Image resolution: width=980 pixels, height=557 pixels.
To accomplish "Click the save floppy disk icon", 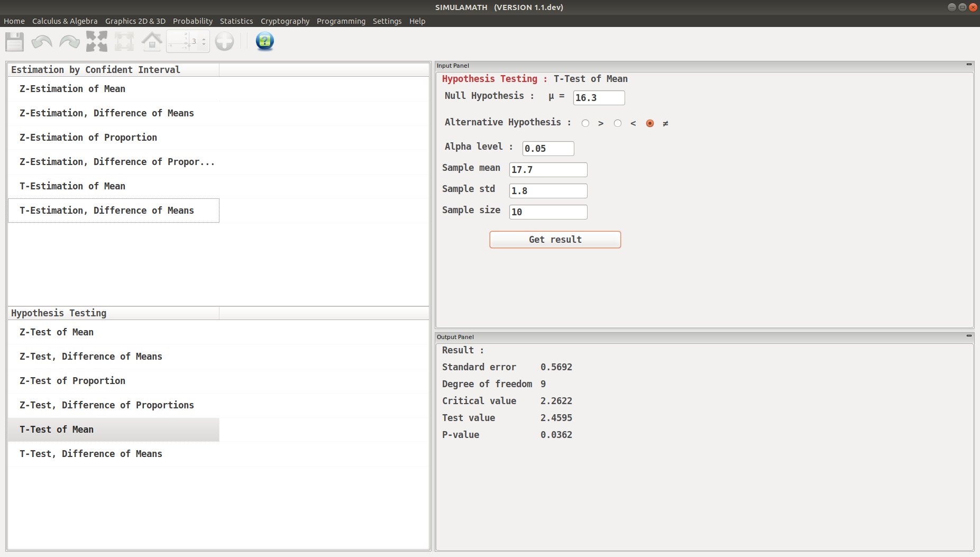I will [14, 41].
